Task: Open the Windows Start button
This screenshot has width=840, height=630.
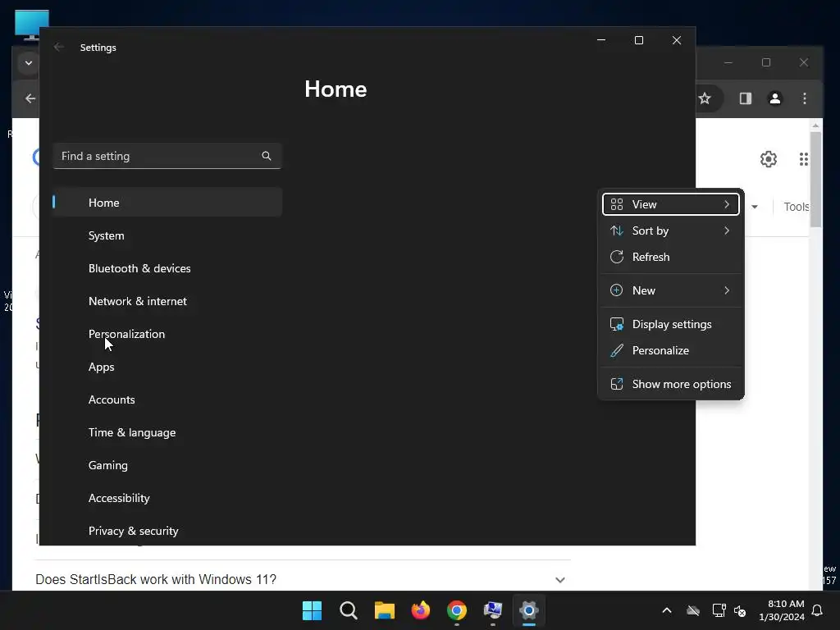Action: (312, 610)
